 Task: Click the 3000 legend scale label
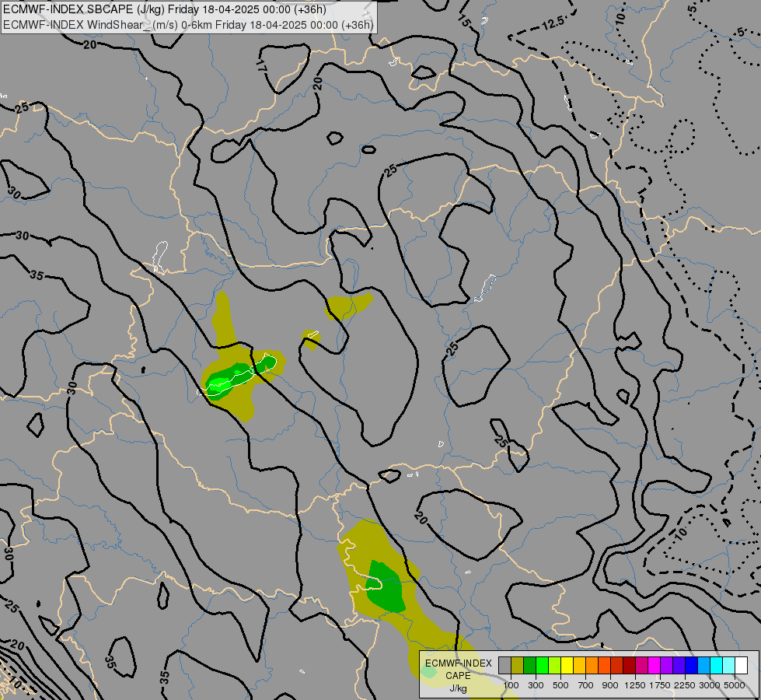(710, 685)
